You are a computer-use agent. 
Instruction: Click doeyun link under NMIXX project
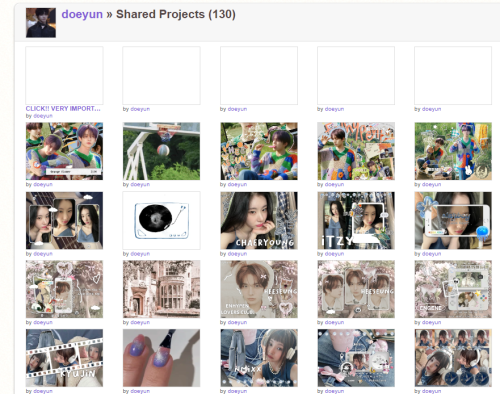click(237, 391)
